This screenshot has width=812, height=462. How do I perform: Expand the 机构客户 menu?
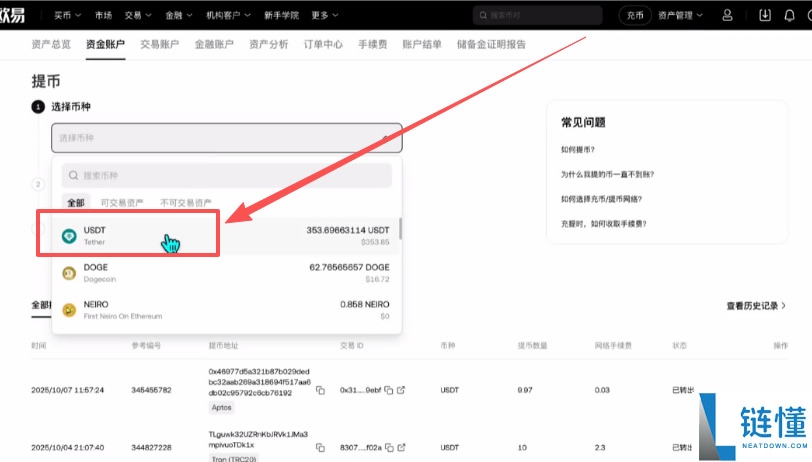[228, 16]
